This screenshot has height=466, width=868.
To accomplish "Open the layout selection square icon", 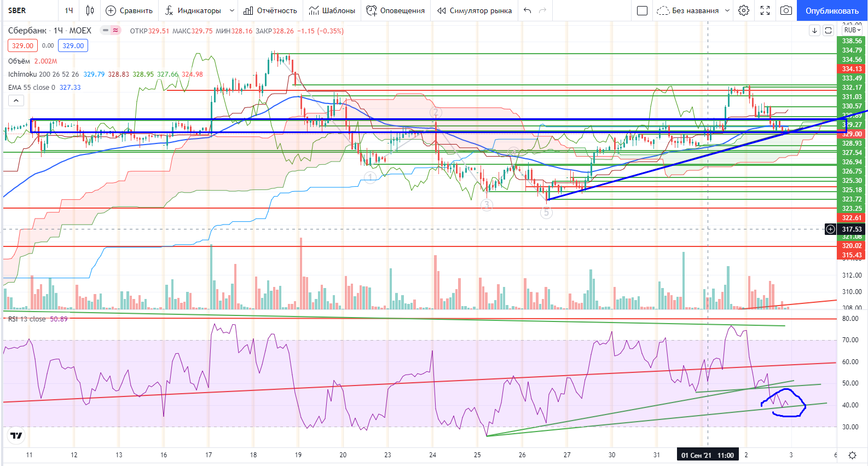I will [x=643, y=10].
